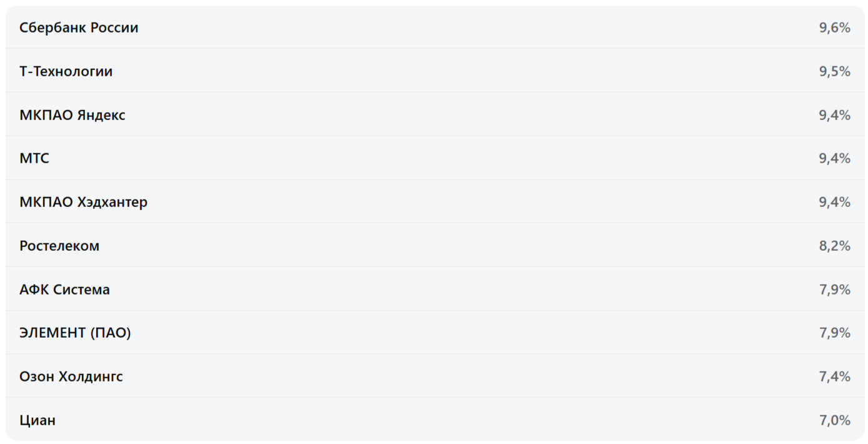The width and height of the screenshot is (868, 444).
Task: Click the 7,9% value of АФК Система
Action: [x=834, y=290]
